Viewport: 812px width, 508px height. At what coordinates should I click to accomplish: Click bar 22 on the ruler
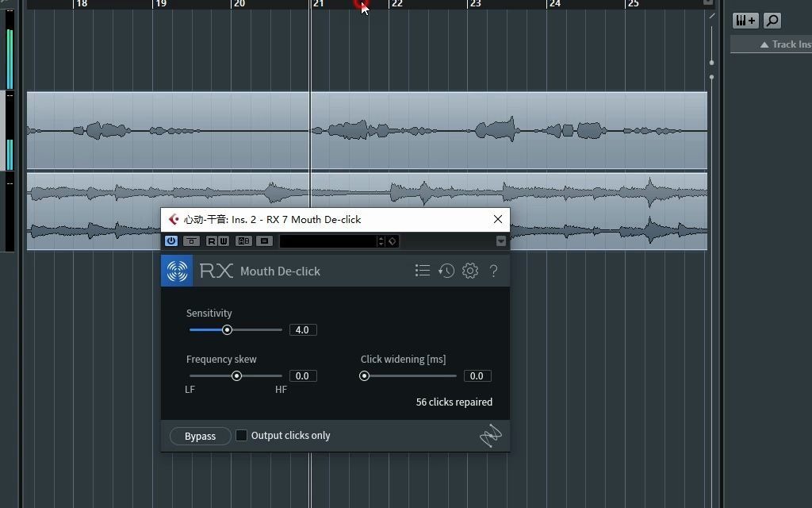396,4
